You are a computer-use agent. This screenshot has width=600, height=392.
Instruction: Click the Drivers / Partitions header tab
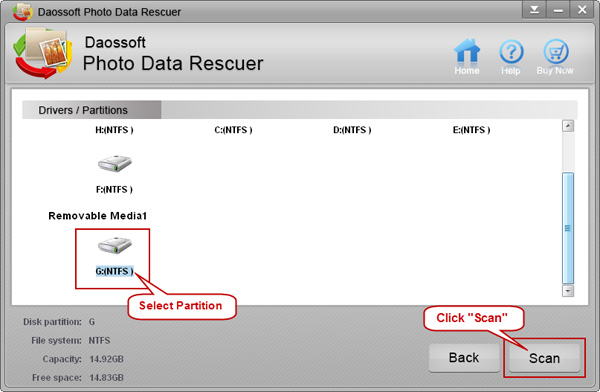tap(91, 110)
